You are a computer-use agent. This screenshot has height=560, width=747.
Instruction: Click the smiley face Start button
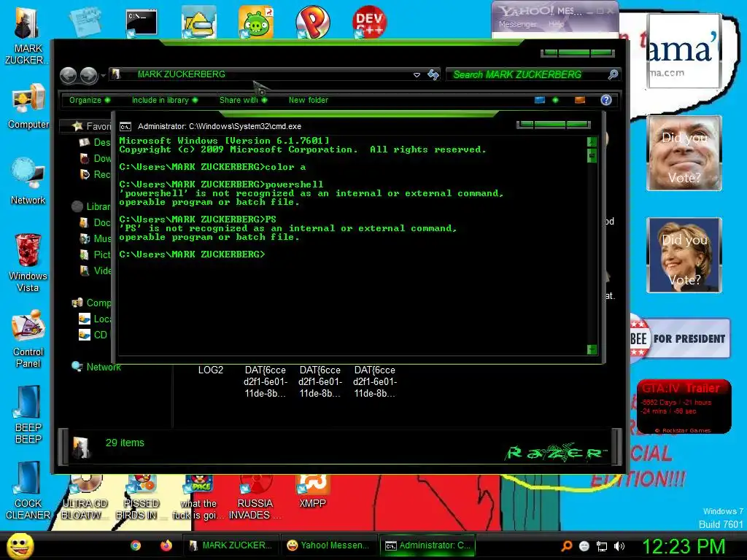pos(20,545)
